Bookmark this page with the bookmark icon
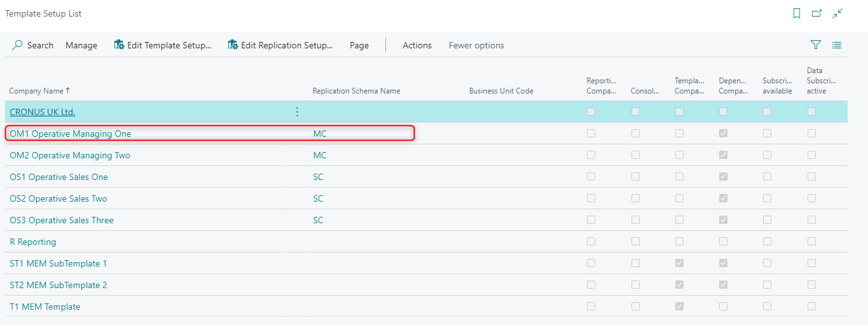 click(797, 13)
